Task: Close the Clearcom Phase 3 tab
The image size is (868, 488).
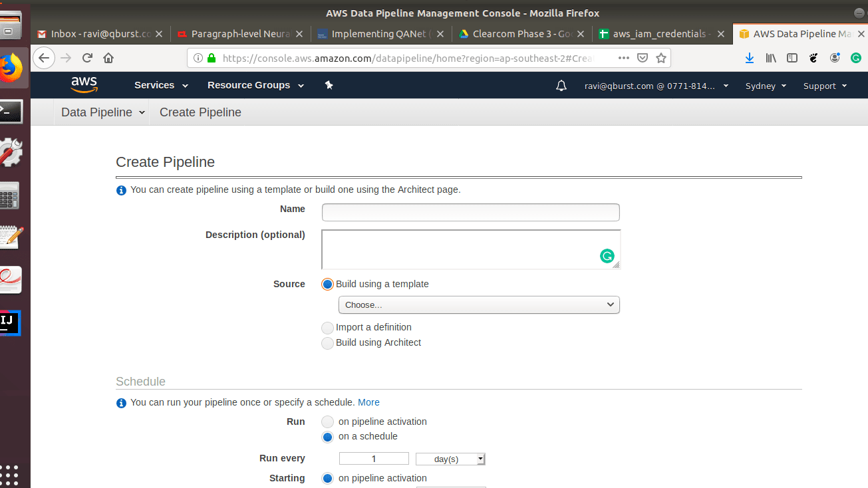Action: (x=581, y=34)
